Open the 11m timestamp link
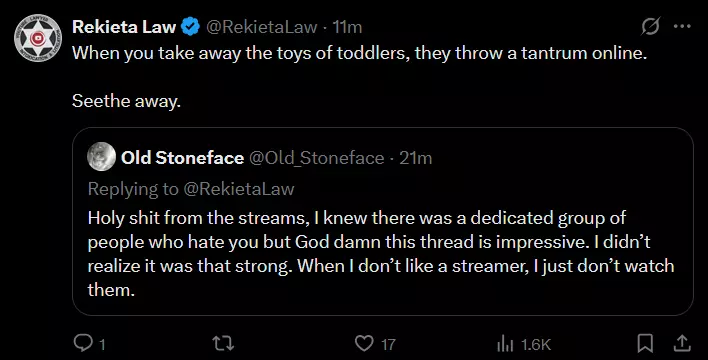 pyautogui.click(x=347, y=27)
